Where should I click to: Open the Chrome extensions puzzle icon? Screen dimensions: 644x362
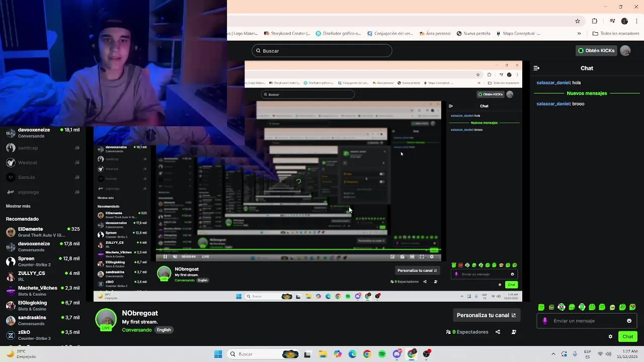pyautogui.click(x=595, y=21)
